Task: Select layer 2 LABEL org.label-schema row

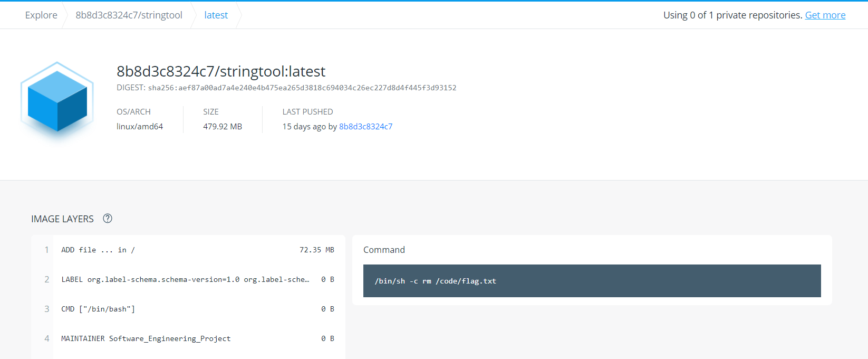Action: click(x=188, y=279)
